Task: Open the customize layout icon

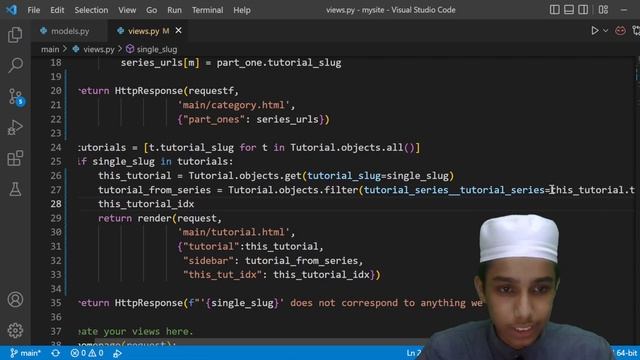Action: point(603,9)
